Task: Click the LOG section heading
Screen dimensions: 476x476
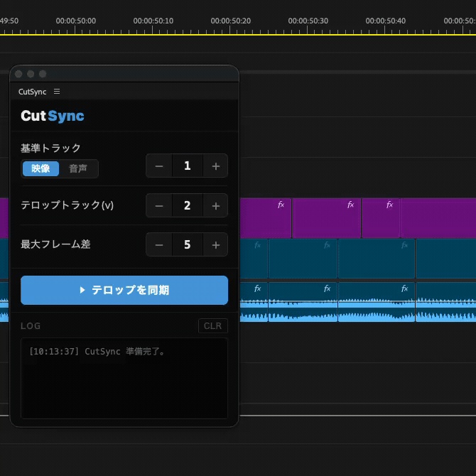Action: pyautogui.click(x=31, y=326)
